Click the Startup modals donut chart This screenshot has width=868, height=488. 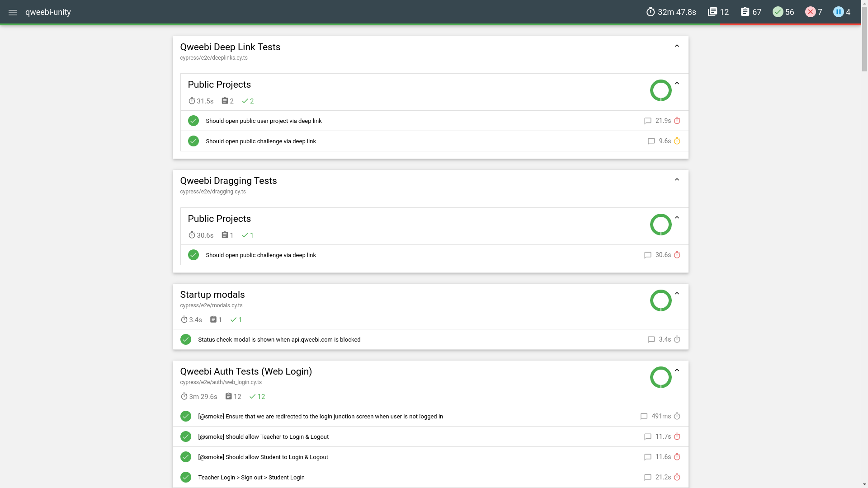click(x=660, y=300)
